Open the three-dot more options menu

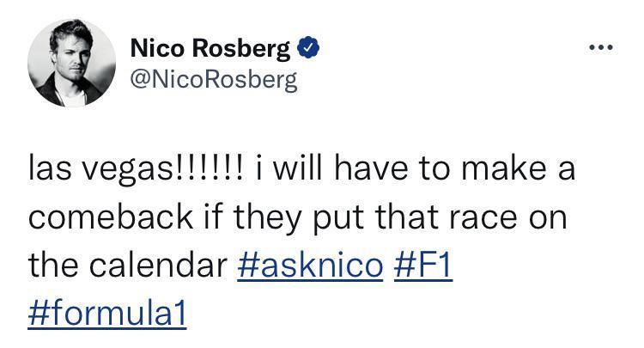(601, 47)
